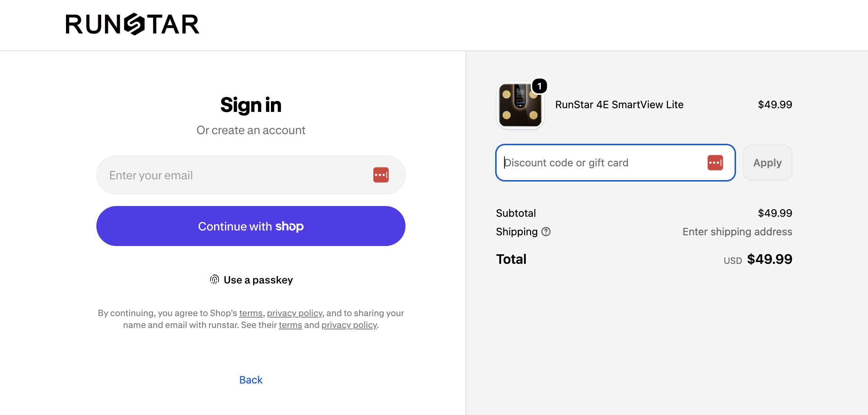Viewport: 868px width, 415px height.
Task: Click Continue with shop button
Action: pos(251,226)
